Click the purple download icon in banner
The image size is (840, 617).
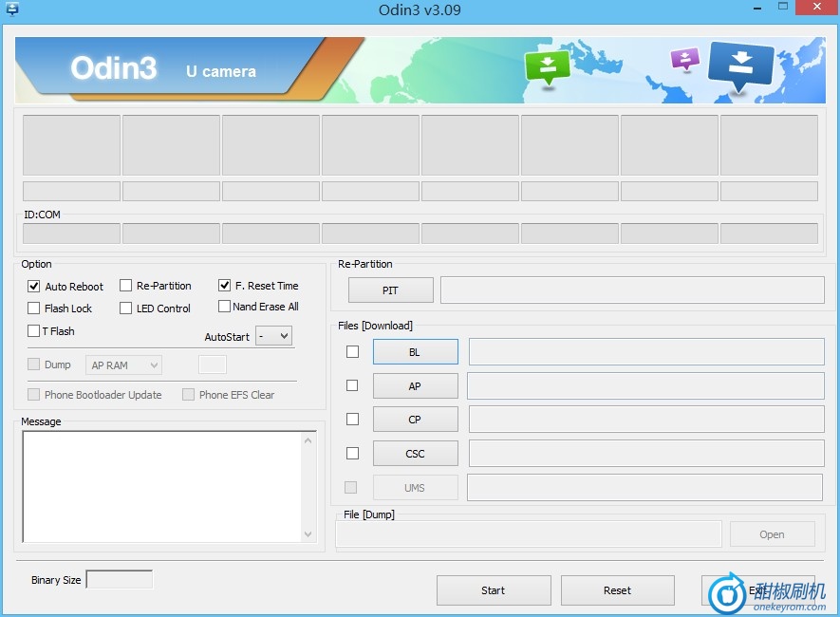pyautogui.click(x=684, y=60)
